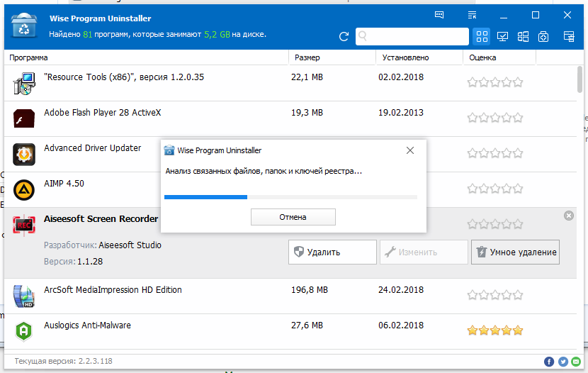Click the Умное удаление button
Image resolution: width=588 pixels, height=373 pixels.
(x=515, y=252)
